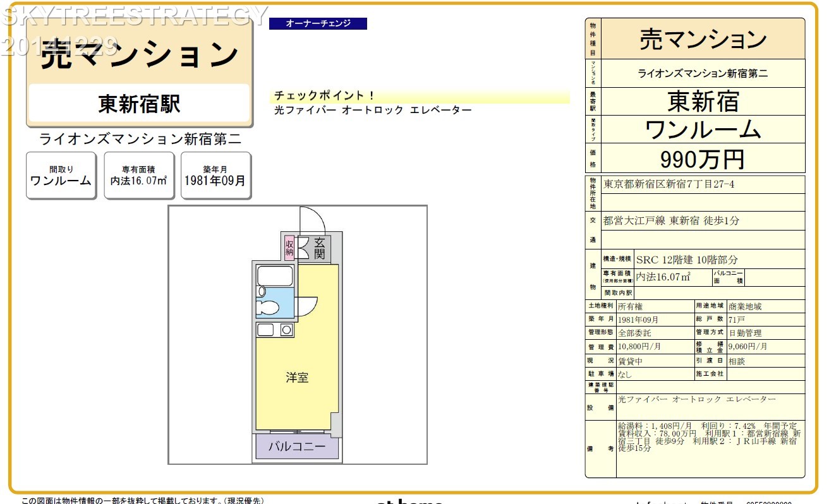Click the bathtub symbol in the floor plan
This screenshot has width=829, height=504.
click(x=275, y=275)
